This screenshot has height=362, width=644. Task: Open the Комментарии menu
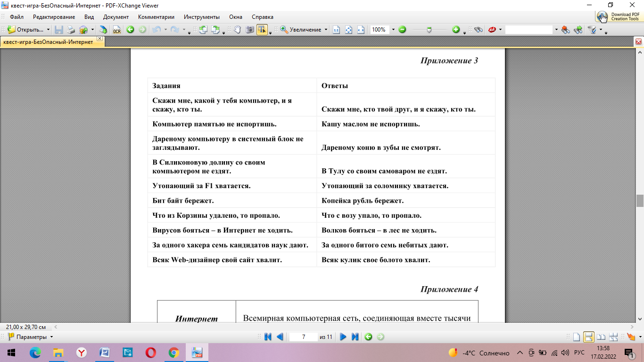point(156,17)
